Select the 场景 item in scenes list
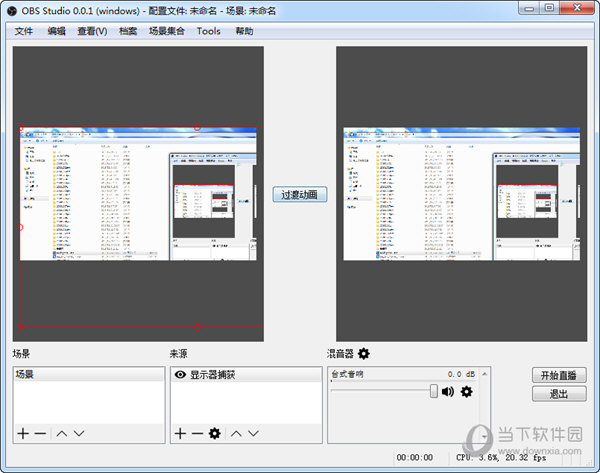Viewport: 600px width, 473px height. click(24, 375)
